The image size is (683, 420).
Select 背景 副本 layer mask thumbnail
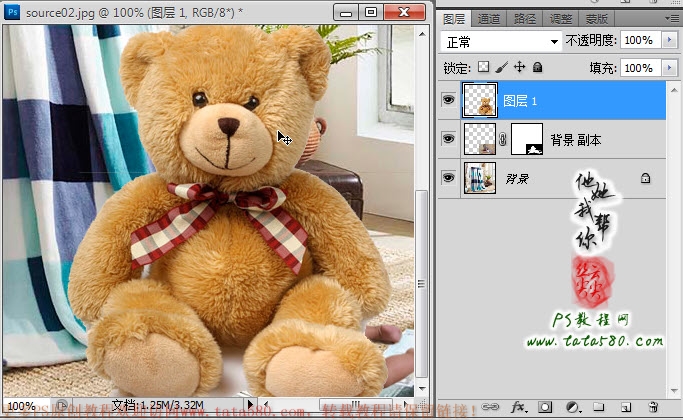527,139
